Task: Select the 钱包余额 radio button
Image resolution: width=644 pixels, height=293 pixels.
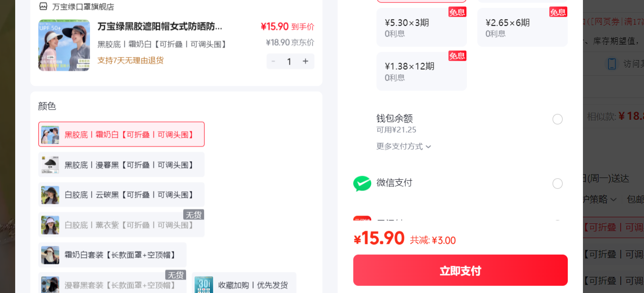Action: click(x=557, y=119)
